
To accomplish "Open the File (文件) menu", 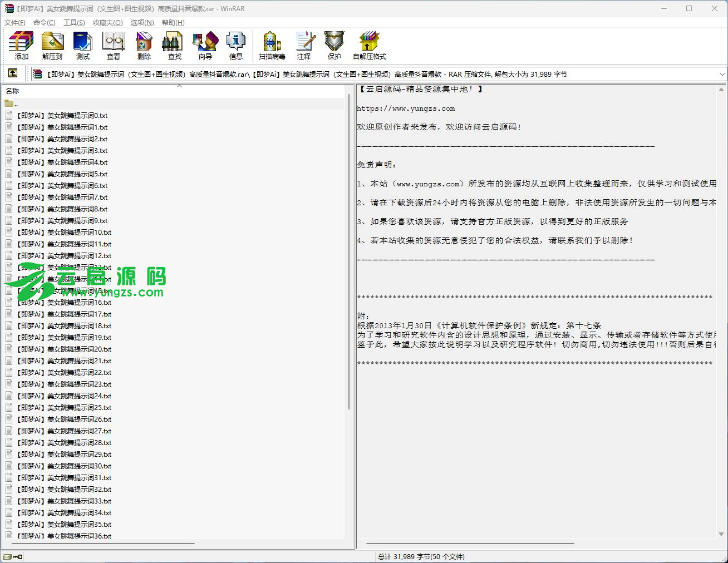I will (x=15, y=23).
